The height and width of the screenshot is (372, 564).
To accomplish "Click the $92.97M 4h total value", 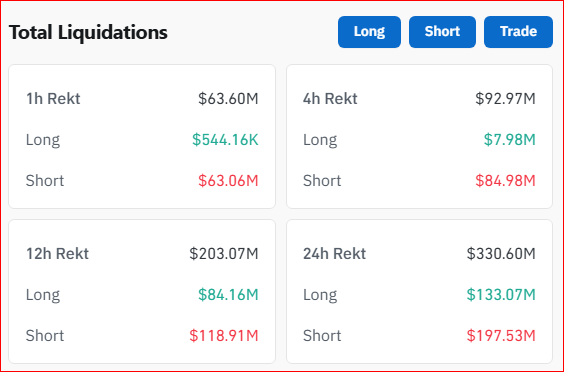I will 505,99.
